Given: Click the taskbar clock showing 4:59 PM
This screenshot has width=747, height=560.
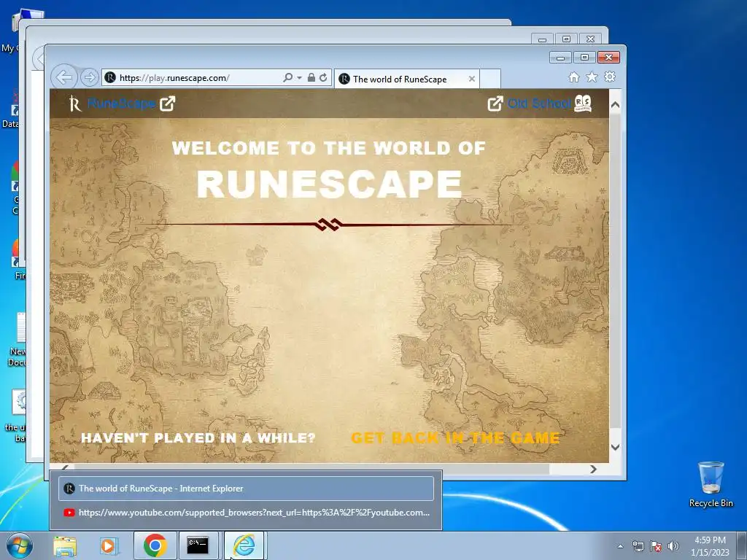Looking at the screenshot, I should 710,546.
